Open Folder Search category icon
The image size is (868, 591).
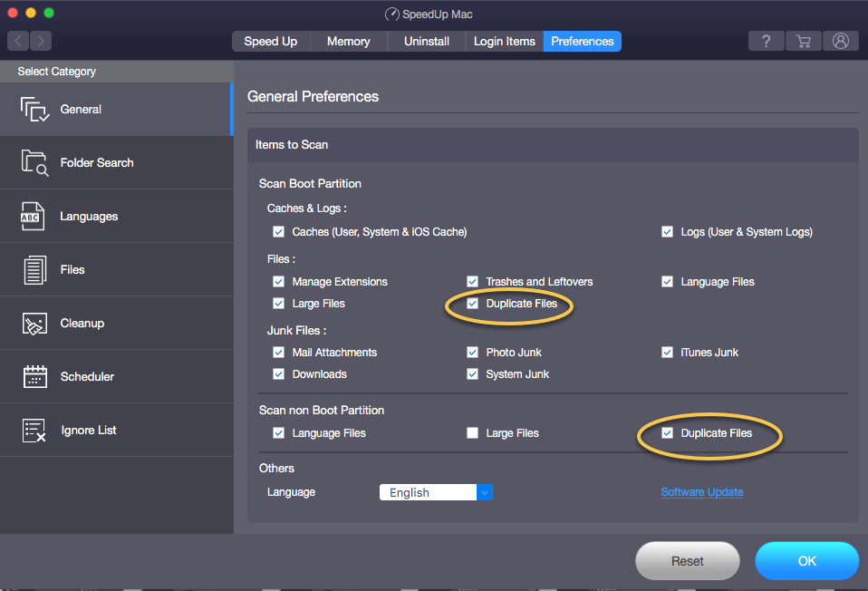pyautogui.click(x=34, y=163)
